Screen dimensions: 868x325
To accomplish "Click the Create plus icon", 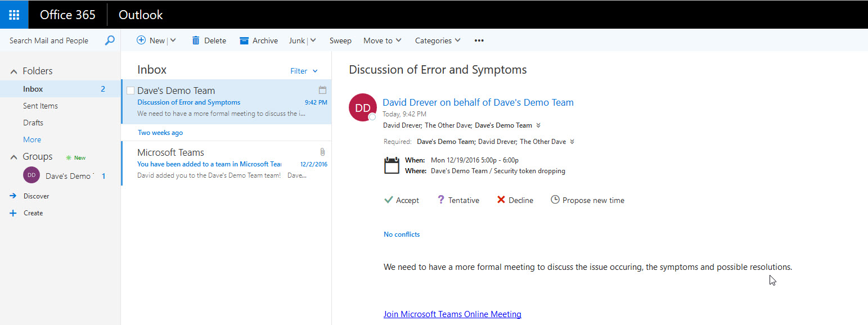I will pyautogui.click(x=13, y=213).
